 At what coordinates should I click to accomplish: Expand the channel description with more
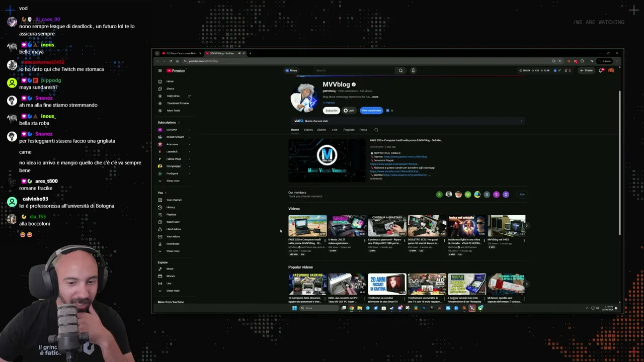click(374, 97)
